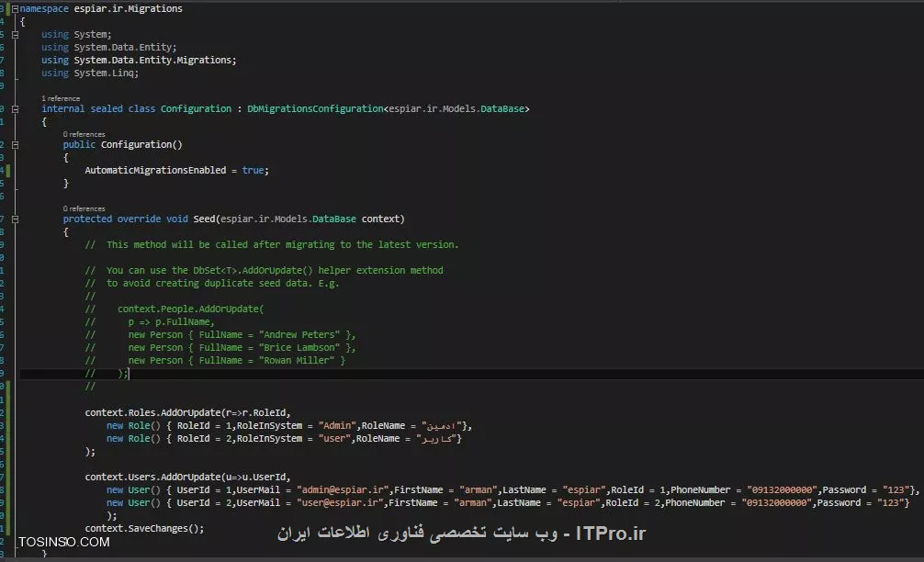The width and height of the screenshot is (924, 562).
Task: Click the "Andrew Peters" comment string
Action: click(x=299, y=334)
